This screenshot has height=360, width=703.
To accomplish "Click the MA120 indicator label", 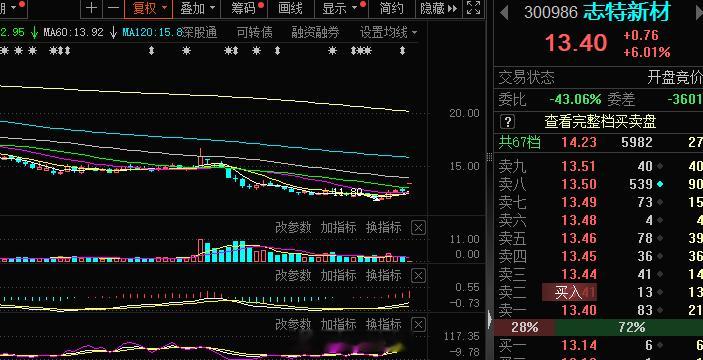I will point(152,32).
